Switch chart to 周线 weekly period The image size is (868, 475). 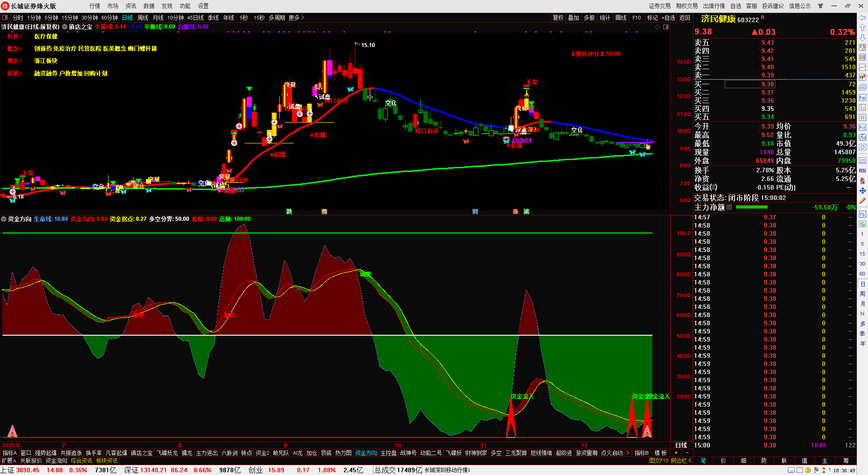(143, 18)
